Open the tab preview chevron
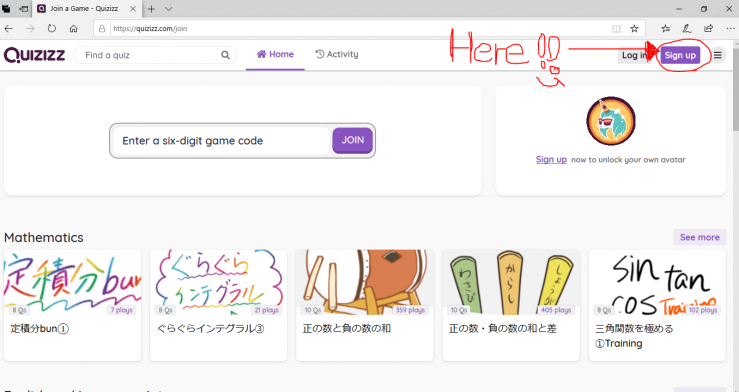 tap(168, 9)
